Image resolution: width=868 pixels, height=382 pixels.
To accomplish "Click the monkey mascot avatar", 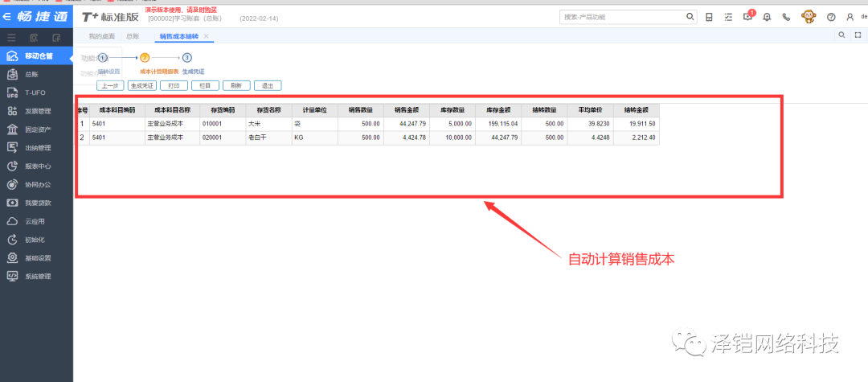I will 809,16.
